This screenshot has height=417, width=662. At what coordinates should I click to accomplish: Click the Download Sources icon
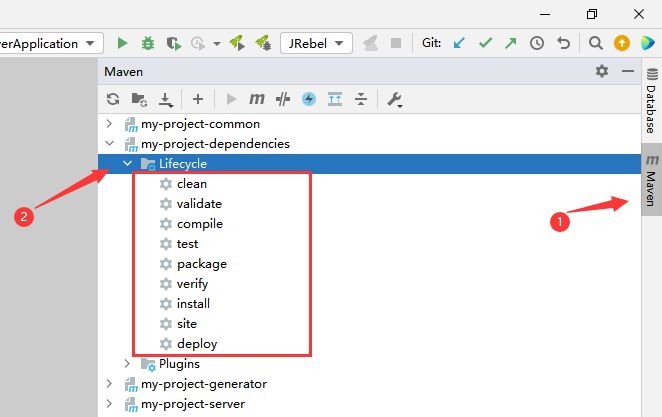pos(166,99)
